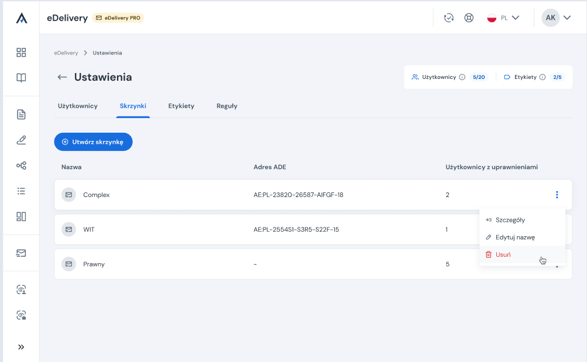Viewport: 587px width, 362px height.
Task: Select the Complex mailbox name
Action: tap(96, 195)
